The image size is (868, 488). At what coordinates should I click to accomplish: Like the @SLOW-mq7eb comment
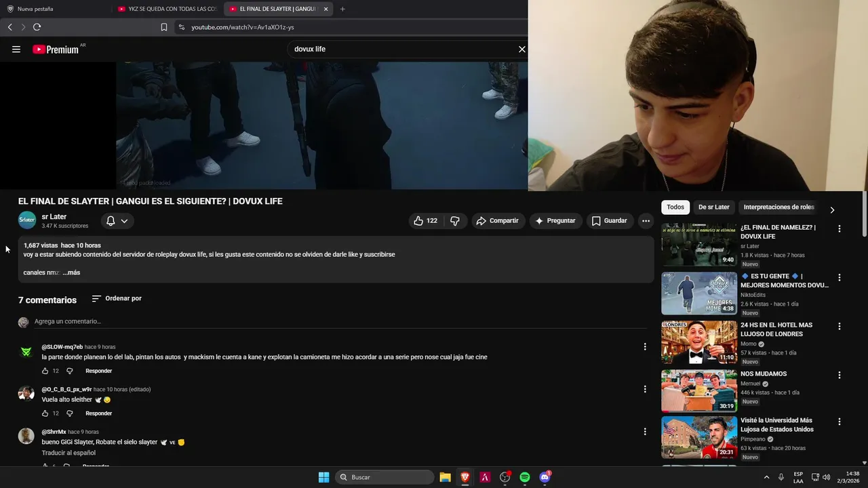(x=45, y=371)
